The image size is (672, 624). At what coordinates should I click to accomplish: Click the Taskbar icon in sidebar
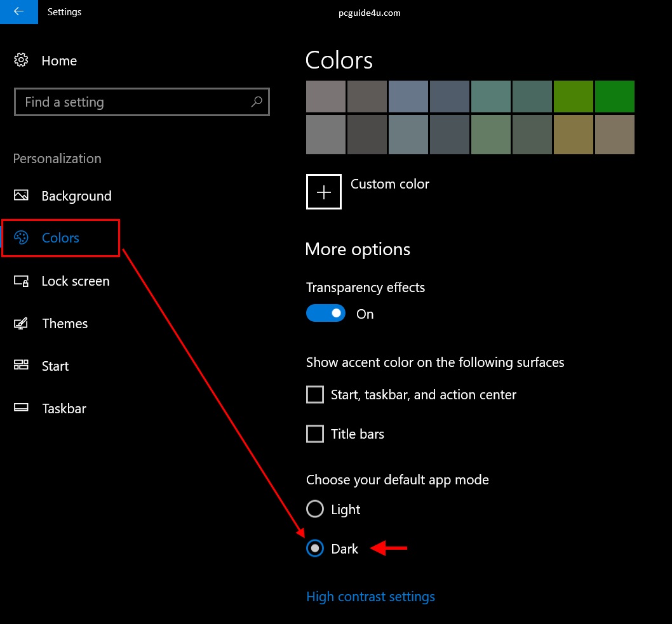pyautogui.click(x=21, y=408)
